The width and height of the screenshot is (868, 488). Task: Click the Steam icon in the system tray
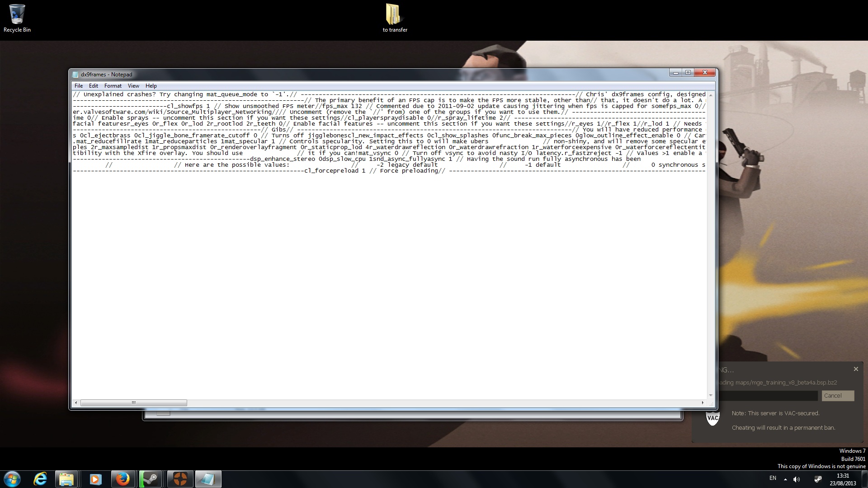[x=818, y=479]
